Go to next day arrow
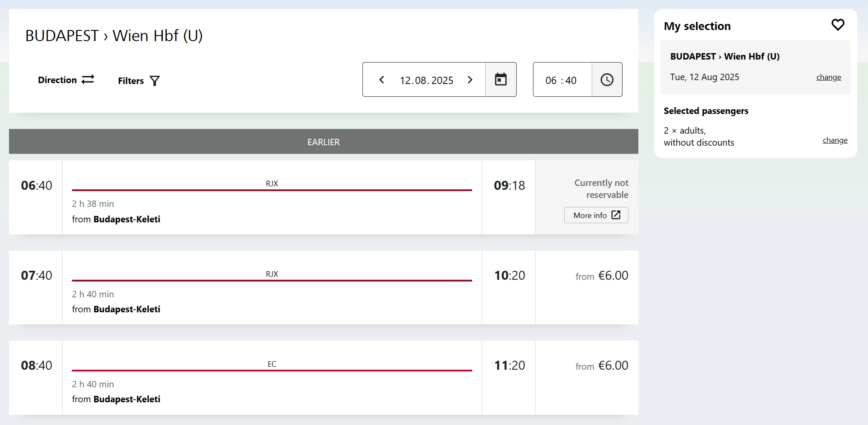This screenshot has height=425, width=868. pos(470,80)
